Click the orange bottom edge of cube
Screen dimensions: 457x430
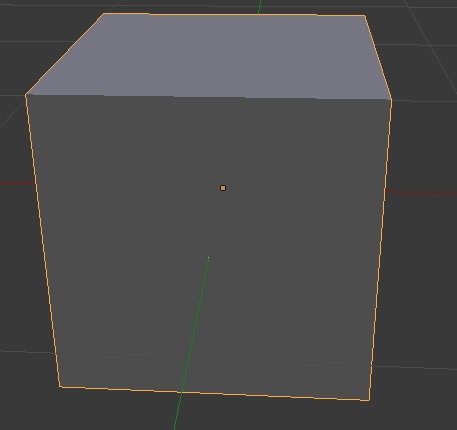(214, 393)
